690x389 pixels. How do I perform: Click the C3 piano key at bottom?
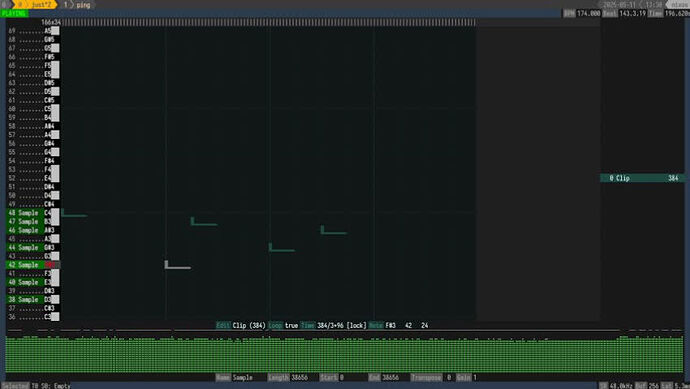(x=55, y=317)
